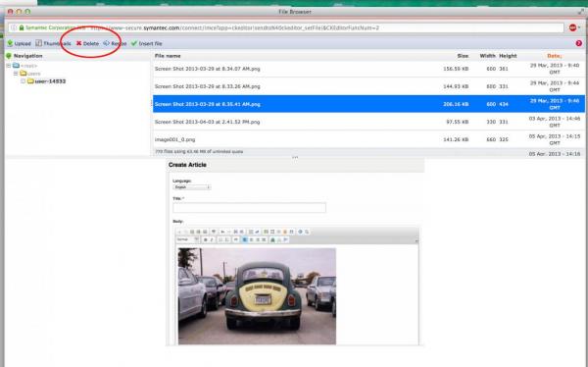Screen dimensions: 588x367
Task: Select the Screen Shot 2013-04-03 2.41.52 PM.png file
Action: (368, 122)
